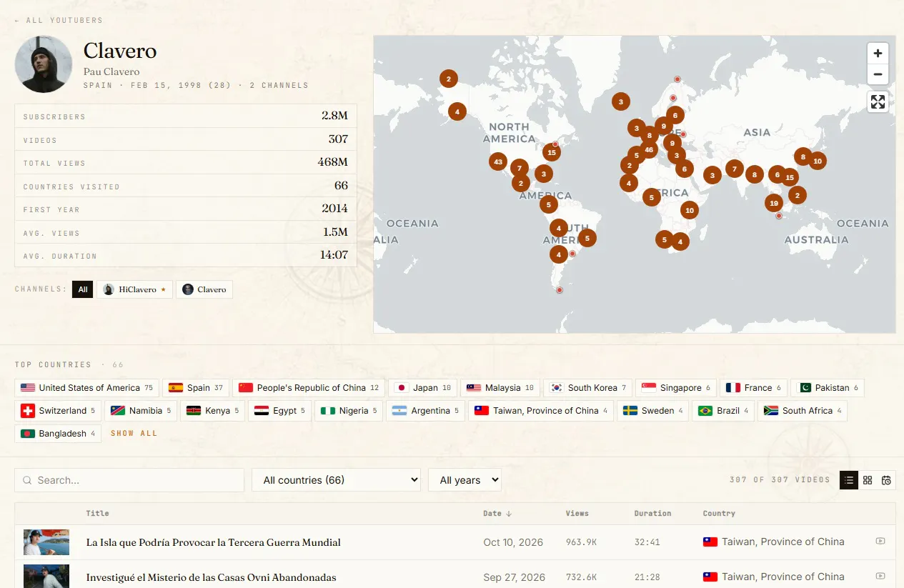The height and width of the screenshot is (588, 904).
Task: Go back to All YouTubers
Action: (59, 21)
